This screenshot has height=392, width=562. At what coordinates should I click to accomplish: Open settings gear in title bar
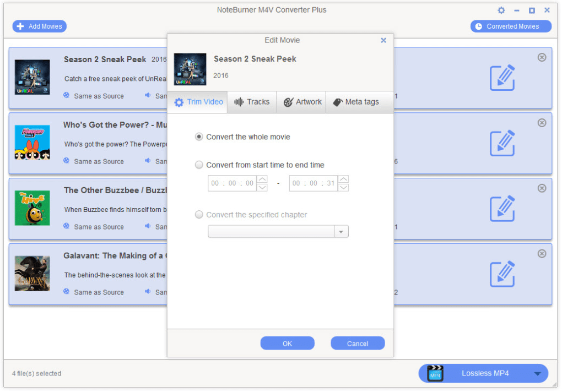point(501,10)
